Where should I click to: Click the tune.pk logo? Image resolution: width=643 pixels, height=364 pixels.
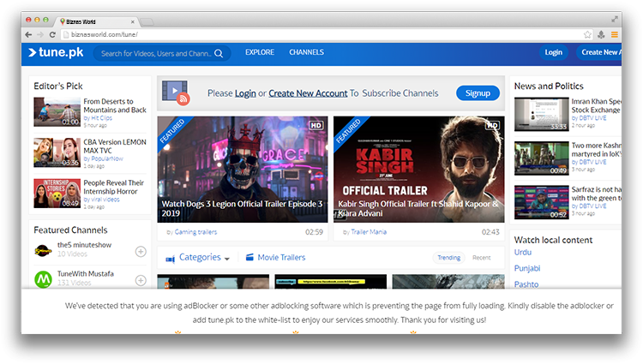tap(56, 53)
